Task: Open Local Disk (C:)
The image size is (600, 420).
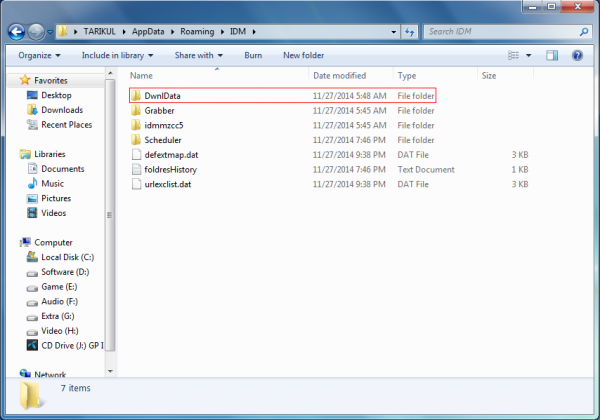Action: tap(67, 257)
